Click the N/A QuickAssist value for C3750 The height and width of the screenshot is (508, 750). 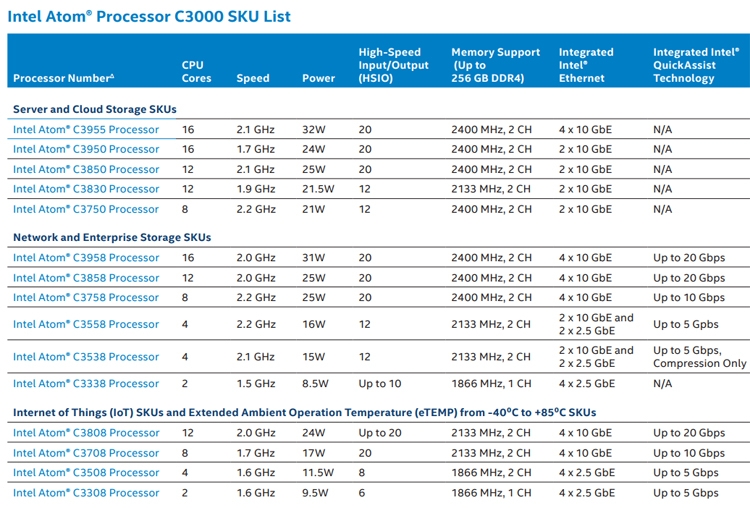[x=662, y=209]
